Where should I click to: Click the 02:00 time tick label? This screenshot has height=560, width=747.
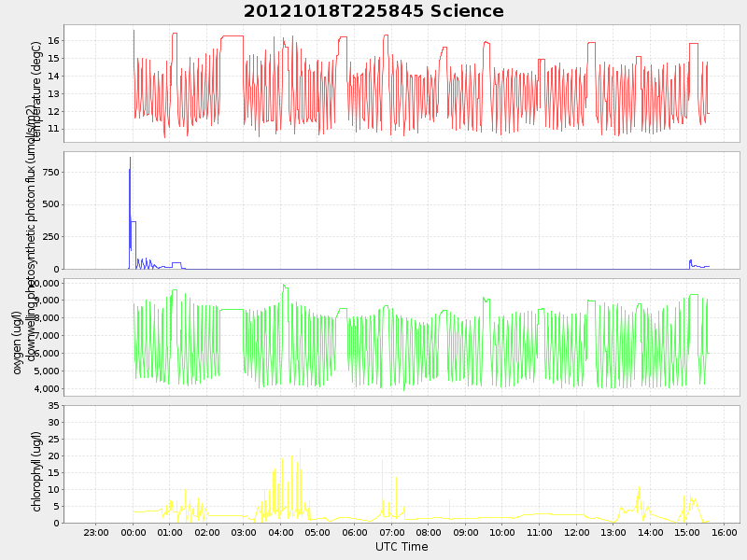point(207,533)
